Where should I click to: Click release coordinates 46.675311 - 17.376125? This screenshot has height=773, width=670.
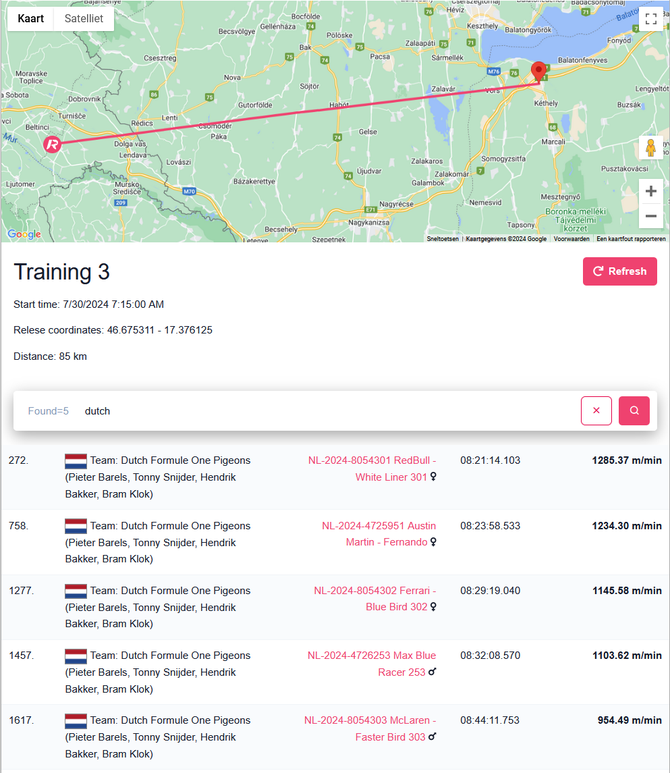[x=160, y=330]
